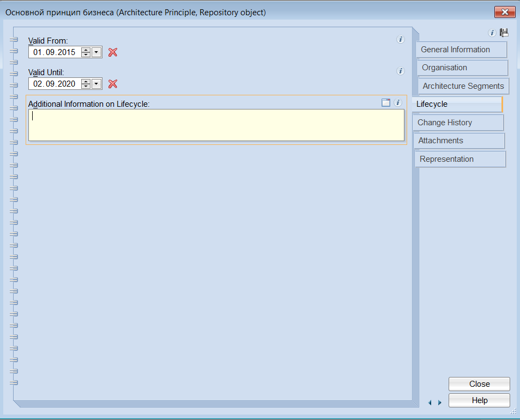
Task: Open the Architecture Segments tab
Action: pyautogui.click(x=463, y=86)
